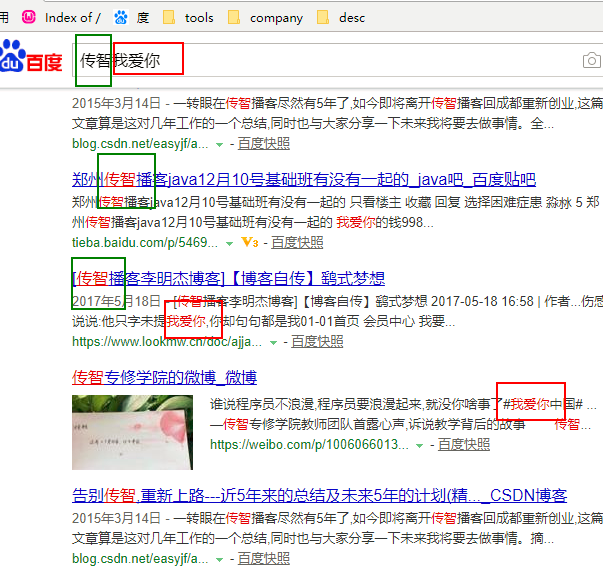Open 百度快照 for the weibo.com result
The height and width of the screenshot is (575, 603).
click(464, 445)
